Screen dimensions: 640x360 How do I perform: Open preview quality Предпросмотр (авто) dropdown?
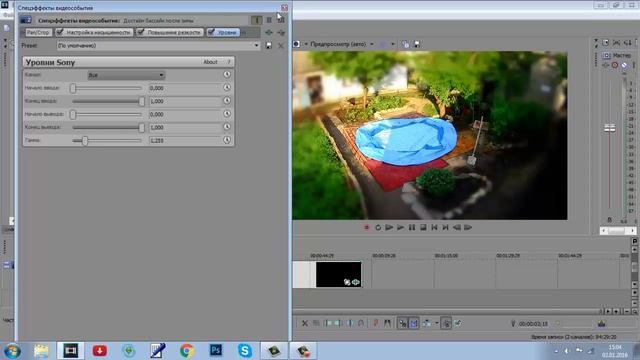(x=342, y=44)
